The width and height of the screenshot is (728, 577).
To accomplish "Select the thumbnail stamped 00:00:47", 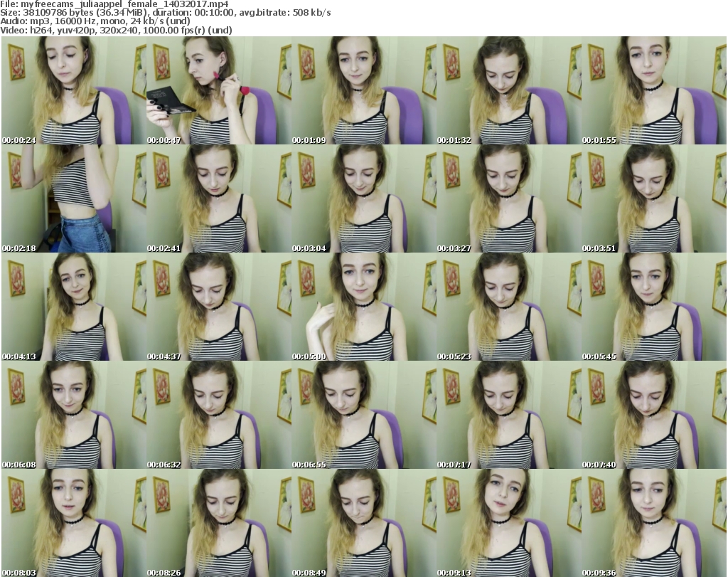I will (219, 90).
